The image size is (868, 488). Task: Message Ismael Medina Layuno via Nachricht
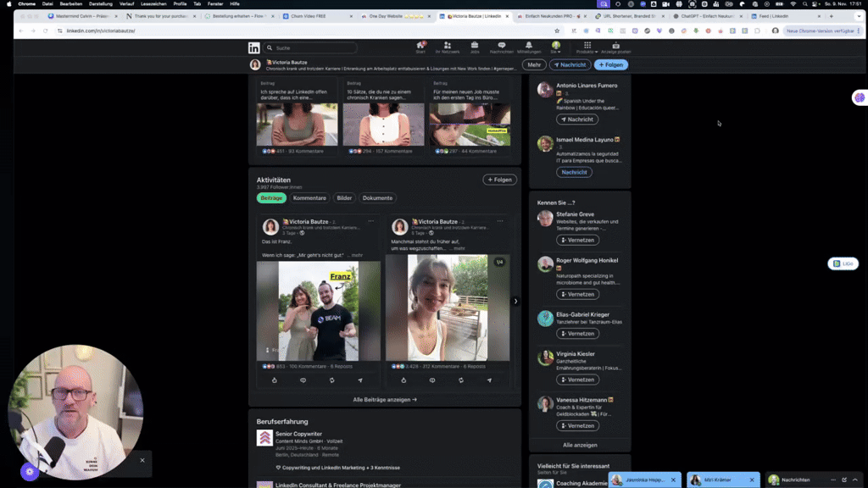pos(574,172)
